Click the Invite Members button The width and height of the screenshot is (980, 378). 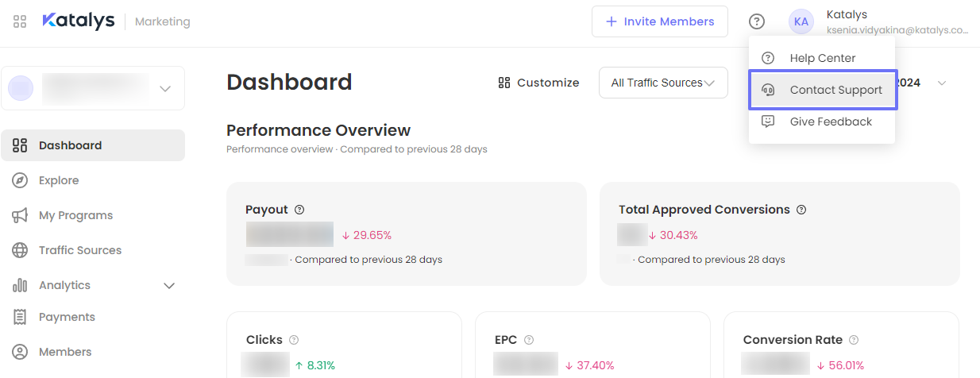[659, 21]
